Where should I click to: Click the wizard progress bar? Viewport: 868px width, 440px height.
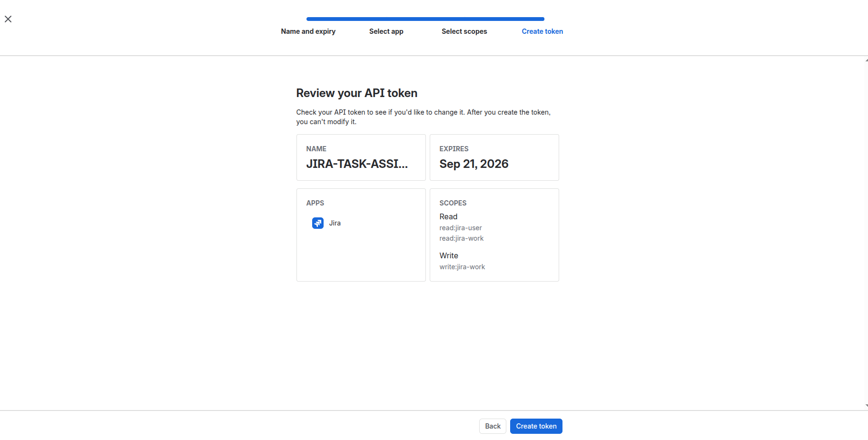(425, 19)
